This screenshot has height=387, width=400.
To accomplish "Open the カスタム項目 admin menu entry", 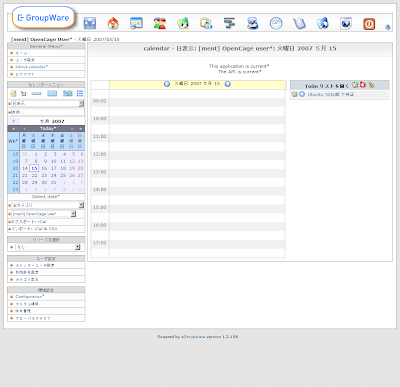I will (27, 304).
